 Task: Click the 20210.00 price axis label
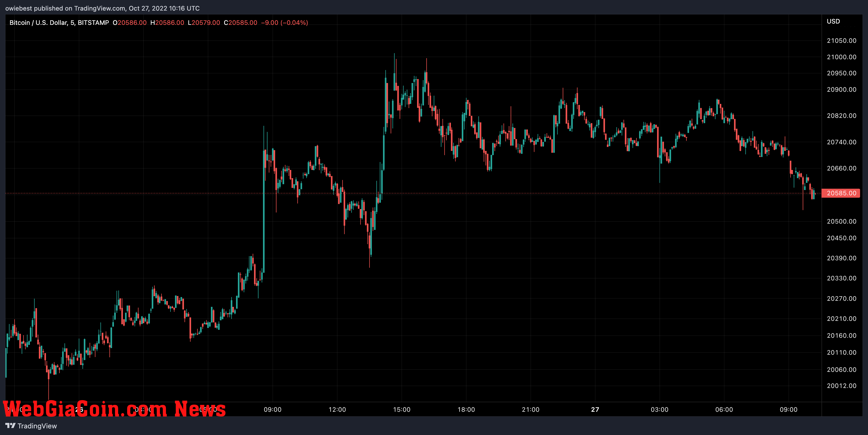[x=841, y=318]
